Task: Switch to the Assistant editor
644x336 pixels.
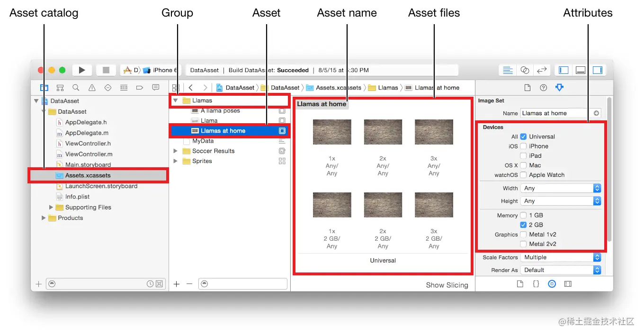Action: click(x=525, y=70)
